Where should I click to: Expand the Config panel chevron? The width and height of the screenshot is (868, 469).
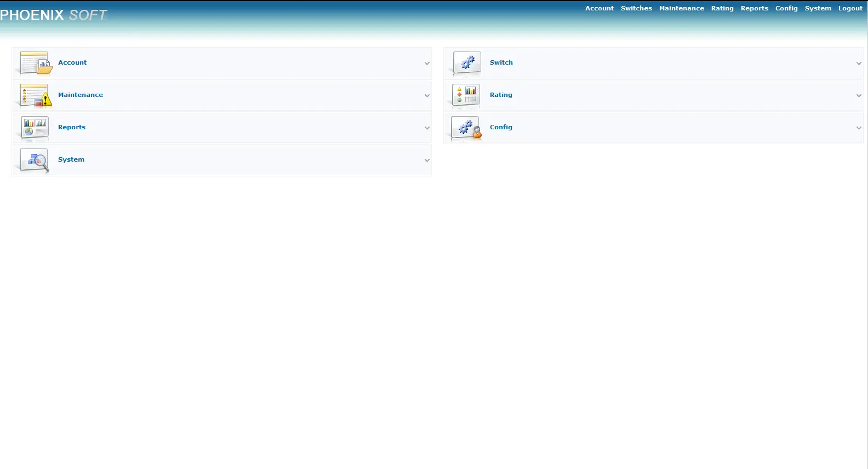click(859, 128)
